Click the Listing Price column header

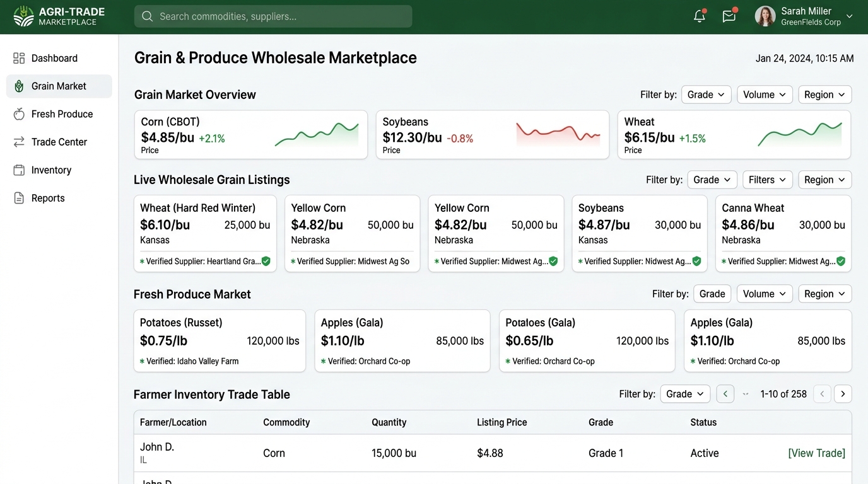pos(501,422)
